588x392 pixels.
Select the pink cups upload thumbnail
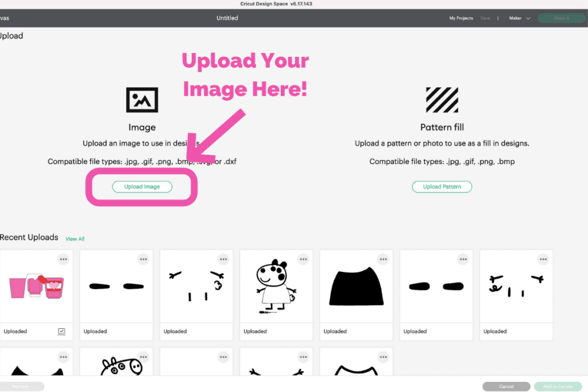36,287
